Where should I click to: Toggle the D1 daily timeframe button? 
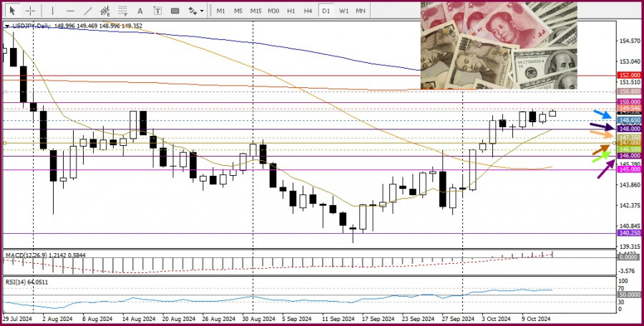326,11
